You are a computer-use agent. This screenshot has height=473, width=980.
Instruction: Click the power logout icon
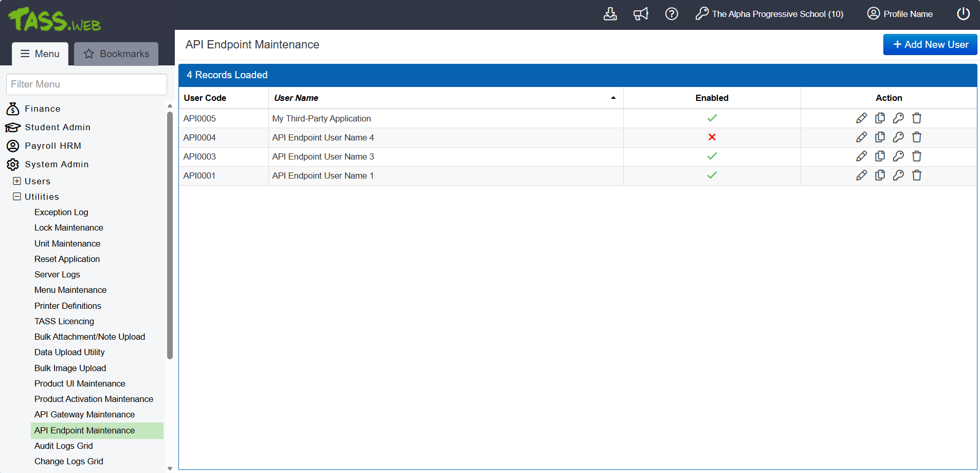pyautogui.click(x=963, y=14)
